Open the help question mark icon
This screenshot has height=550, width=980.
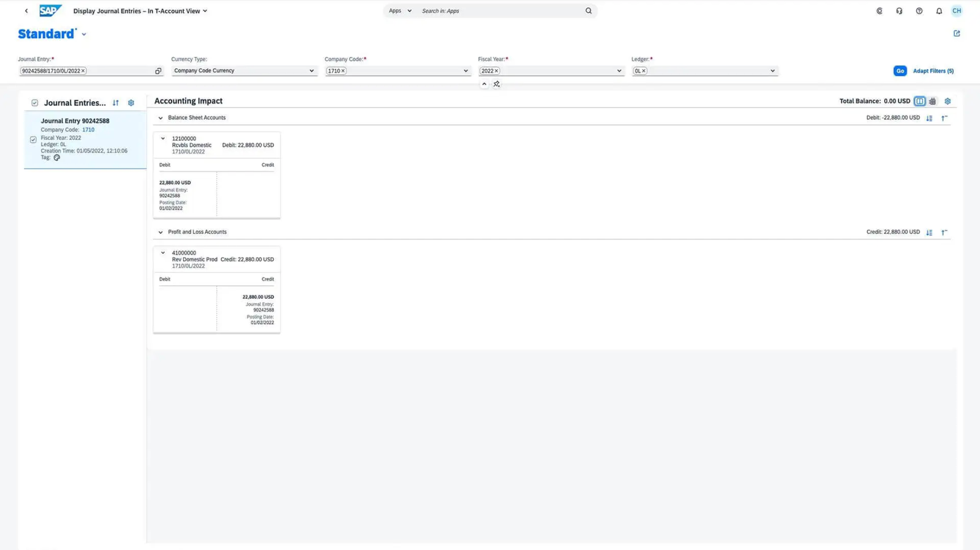[x=919, y=11]
